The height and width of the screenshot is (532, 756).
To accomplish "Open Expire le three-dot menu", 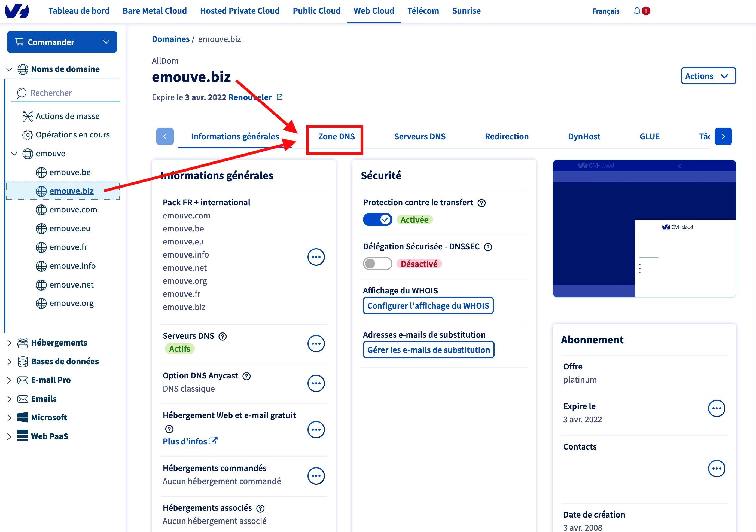I will (x=717, y=408).
